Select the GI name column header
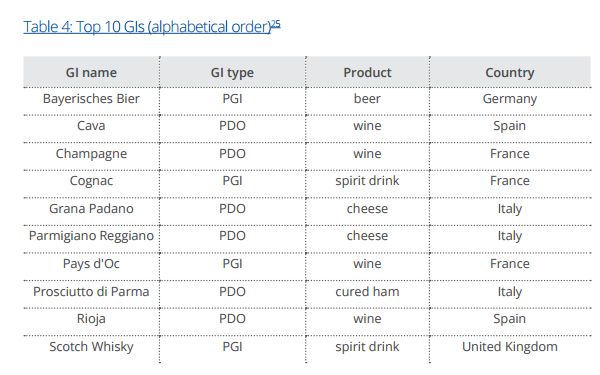The image size is (600, 375). 91,72
